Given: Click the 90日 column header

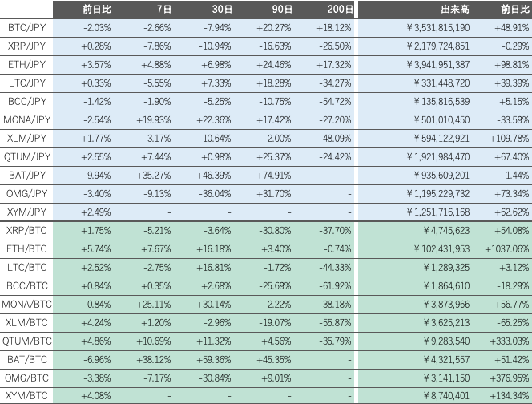Looking at the screenshot, I should coord(282,9).
